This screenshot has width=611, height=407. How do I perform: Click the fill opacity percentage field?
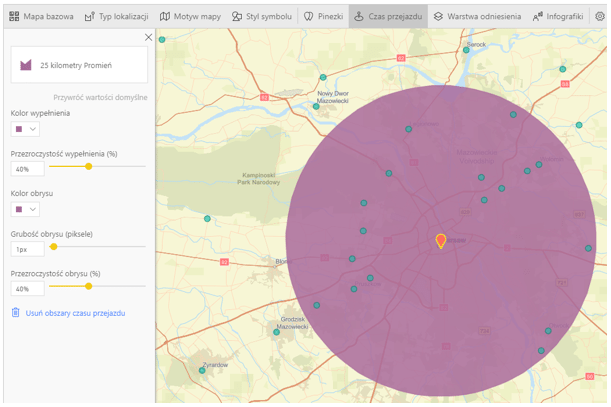tap(27, 169)
